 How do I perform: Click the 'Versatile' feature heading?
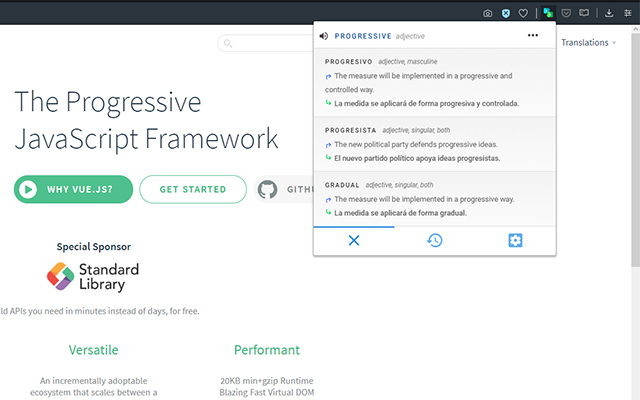[x=93, y=350]
